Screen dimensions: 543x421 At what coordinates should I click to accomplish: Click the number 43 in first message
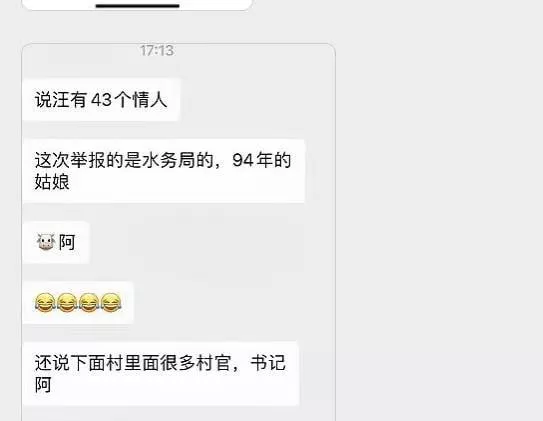(x=101, y=100)
